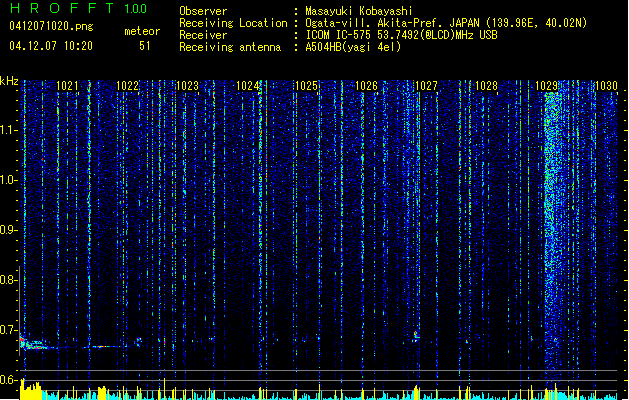
Task: Click the date stamp 04.12.07 10:20
Action: [51, 46]
